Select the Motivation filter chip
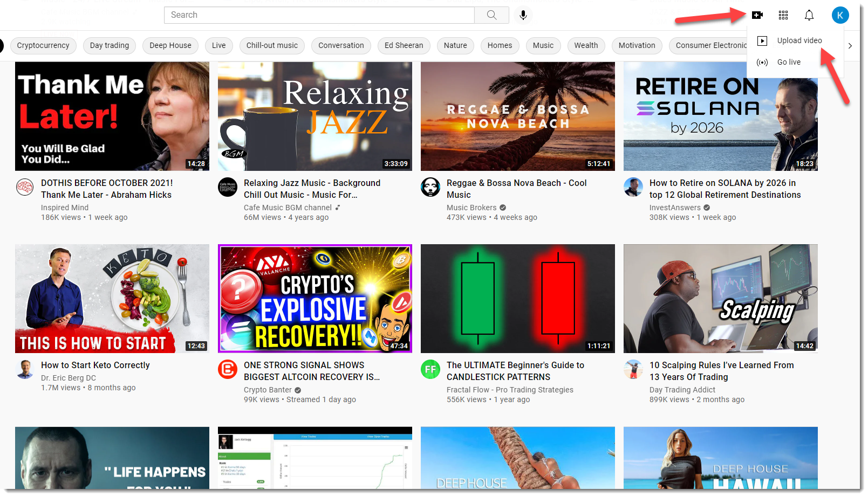The height and width of the screenshot is (497, 868). coord(637,45)
